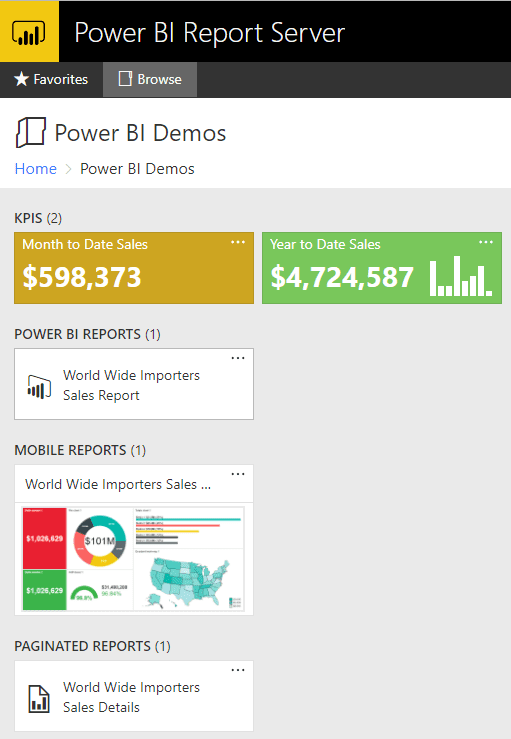Open mobile report options ellipsis
511x739 pixels.
pos(238,474)
